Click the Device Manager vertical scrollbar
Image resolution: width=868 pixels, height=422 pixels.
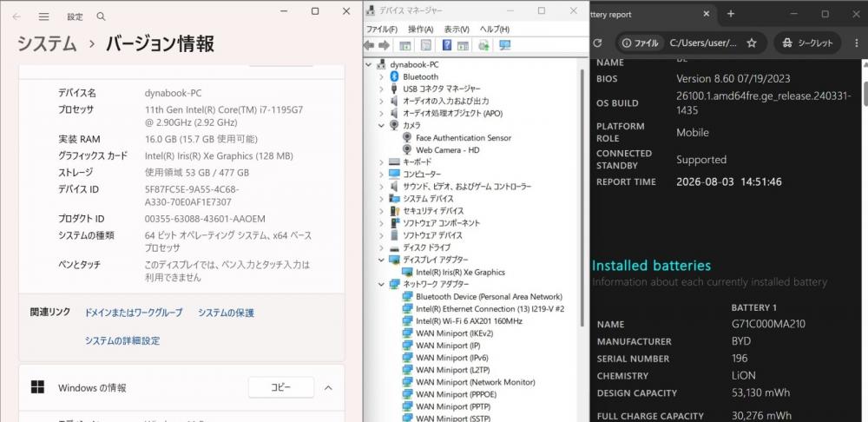pyautogui.click(x=582, y=198)
